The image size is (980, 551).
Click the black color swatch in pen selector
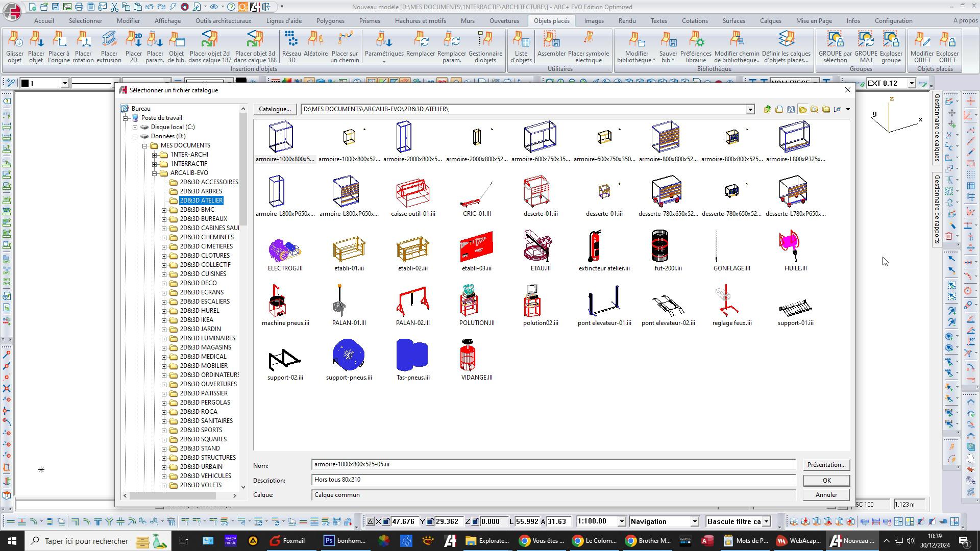[x=25, y=83]
